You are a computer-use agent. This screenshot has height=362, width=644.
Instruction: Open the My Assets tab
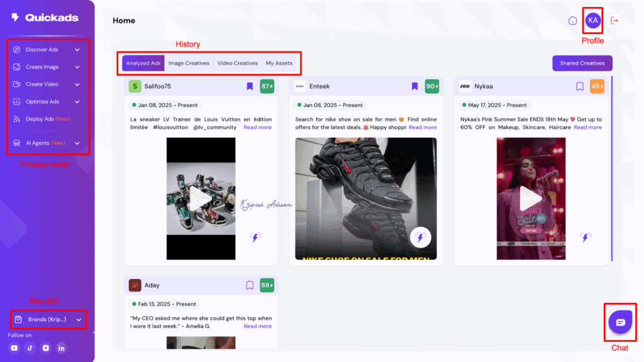[279, 63]
